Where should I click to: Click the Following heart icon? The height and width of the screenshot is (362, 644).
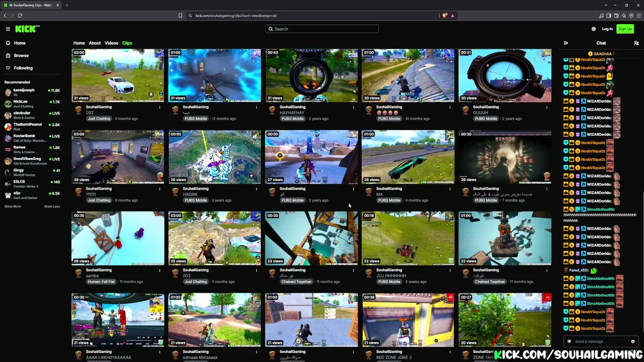coord(8,68)
